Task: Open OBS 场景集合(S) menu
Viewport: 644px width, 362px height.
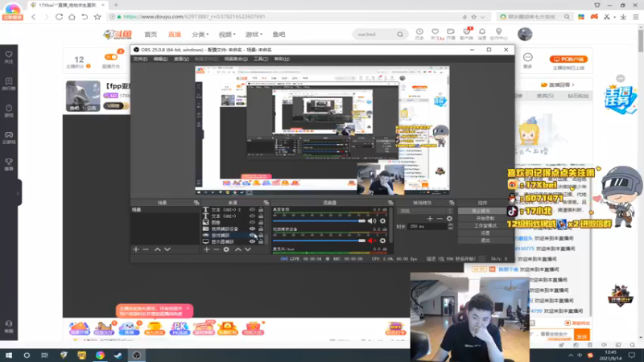Action: [x=236, y=59]
